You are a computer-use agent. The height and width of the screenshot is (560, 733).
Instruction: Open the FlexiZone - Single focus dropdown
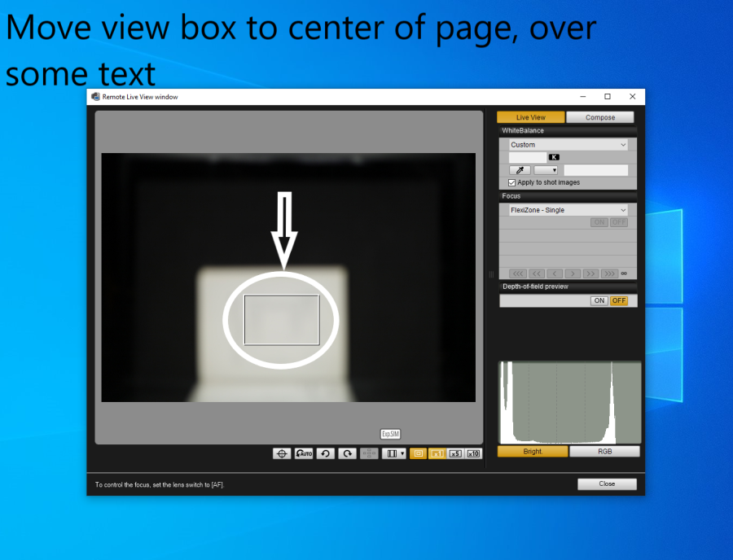[x=568, y=210]
